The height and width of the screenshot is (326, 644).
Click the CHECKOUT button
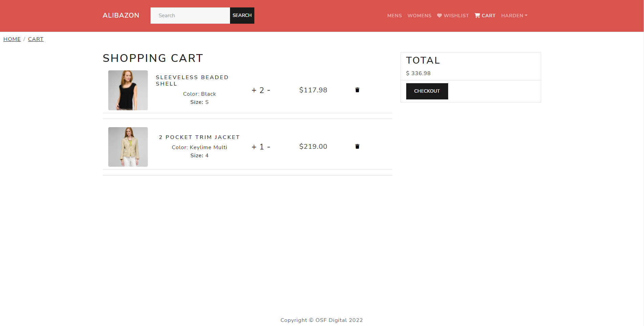pyautogui.click(x=427, y=91)
